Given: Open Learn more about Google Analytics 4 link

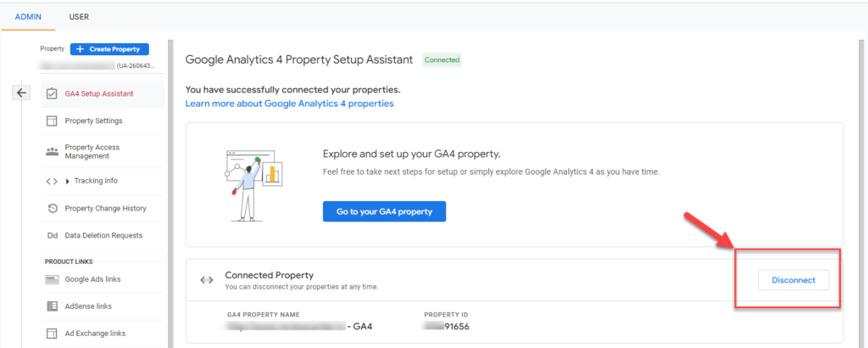Looking at the screenshot, I should (x=289, y=104).
